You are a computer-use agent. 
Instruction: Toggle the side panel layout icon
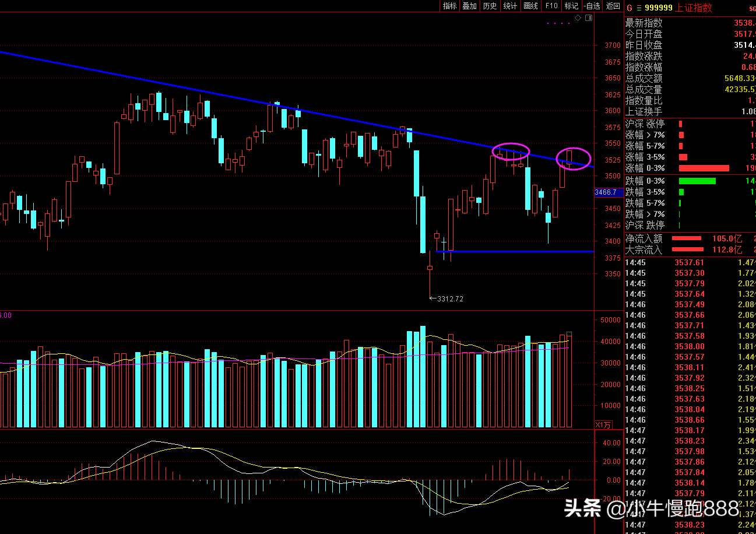click(588, 18)
